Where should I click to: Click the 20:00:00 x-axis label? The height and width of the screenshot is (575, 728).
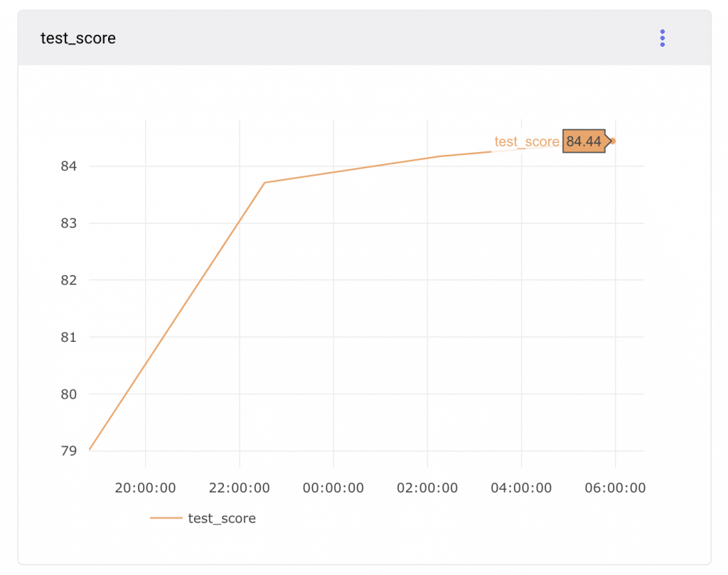point(145,488)
